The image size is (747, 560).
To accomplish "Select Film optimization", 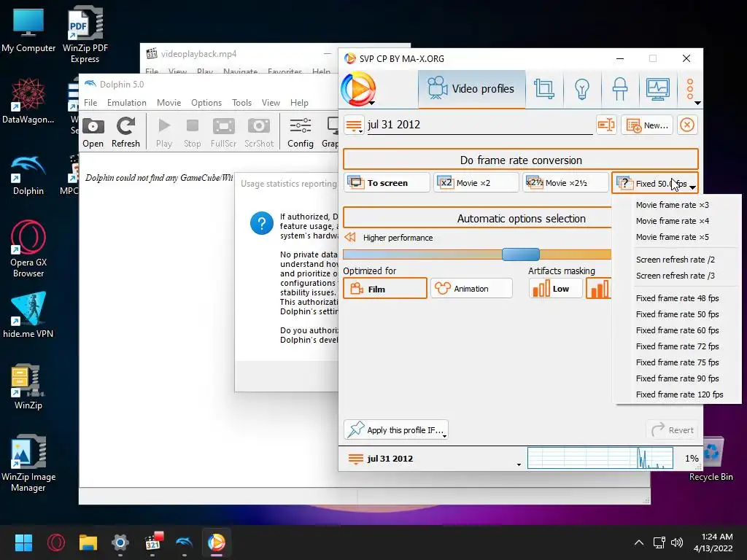I will click(x=385, y=289).
